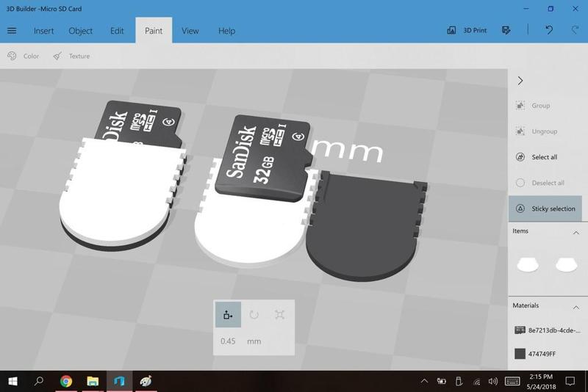The image size is (588, 392).
Task: Select the Rotate tool icon
Action: click(254, 314)
